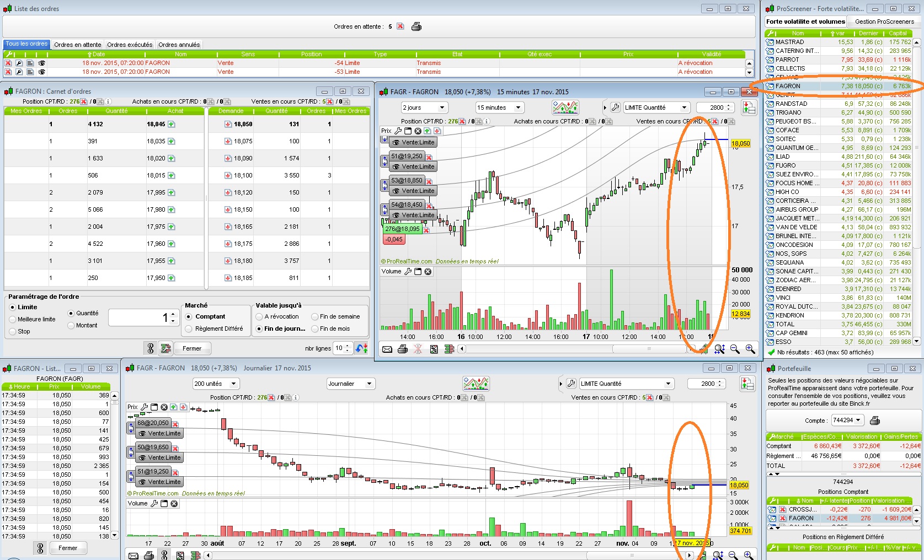Viewport: 924px width, 560px height.
Task: Cancel all pending orders next to 'Ordres en attente'
Action: point(400,26)
